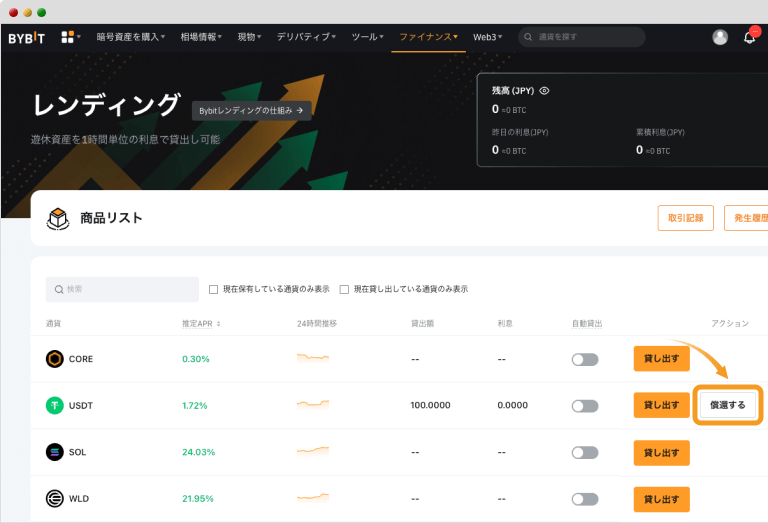
Task: Click 累積利息(JPY) label
Action: tap(660, 132)
